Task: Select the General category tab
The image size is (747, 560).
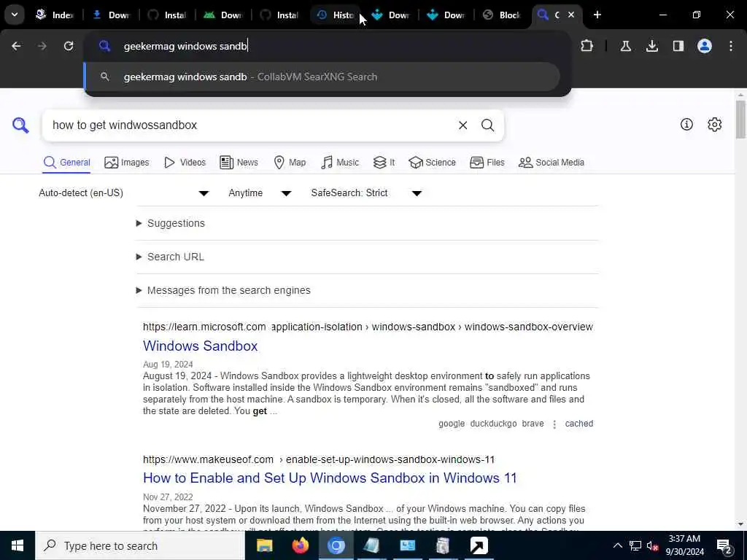Action: [66, 163]
